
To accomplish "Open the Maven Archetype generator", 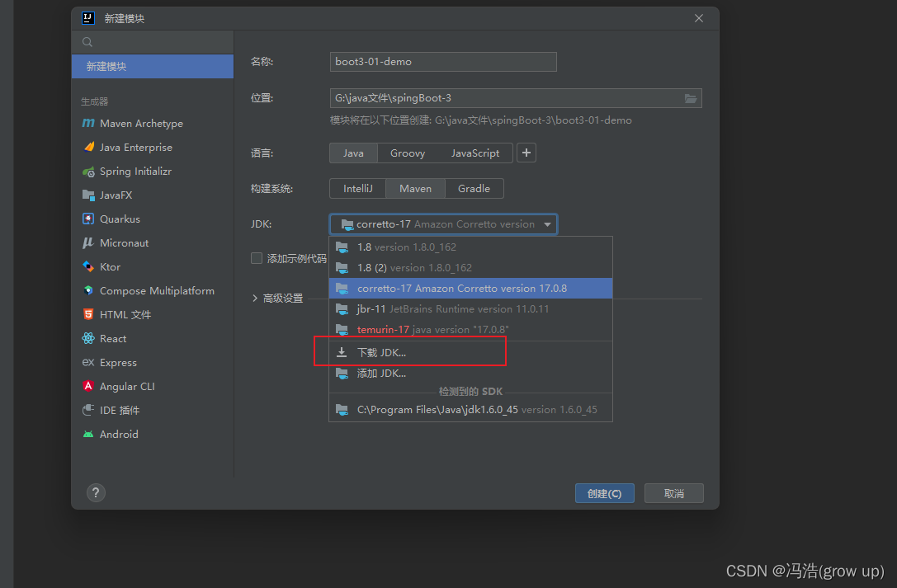I will pyautogui.click(x=152, y=124).
